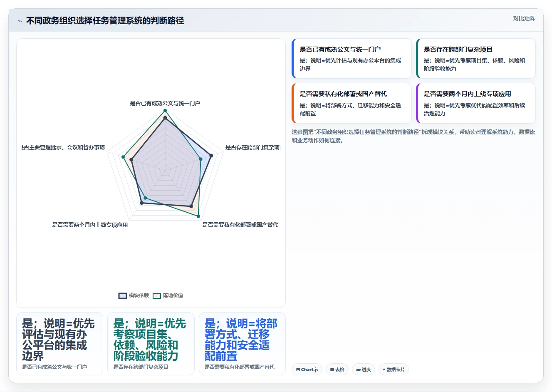
Task: Click dark 模块依赖 point on 批示会议督办 axis
Action: point(131,159)
